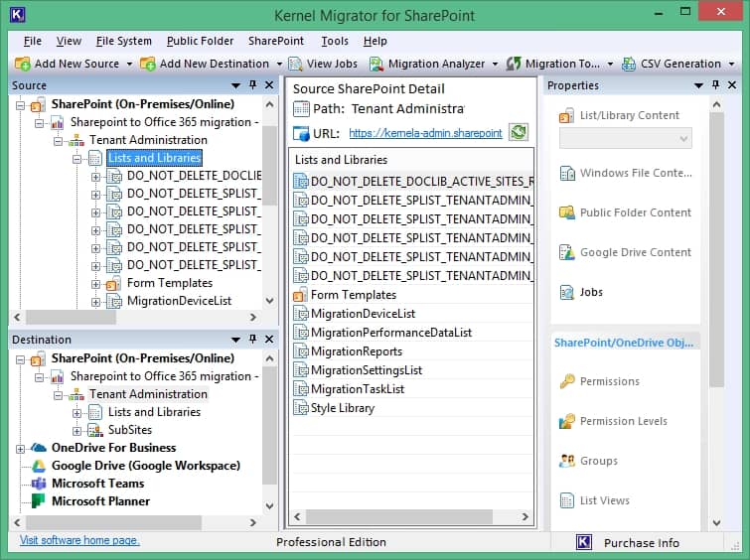
Task: Open the Tools menu
Action: tap(335, 41)
